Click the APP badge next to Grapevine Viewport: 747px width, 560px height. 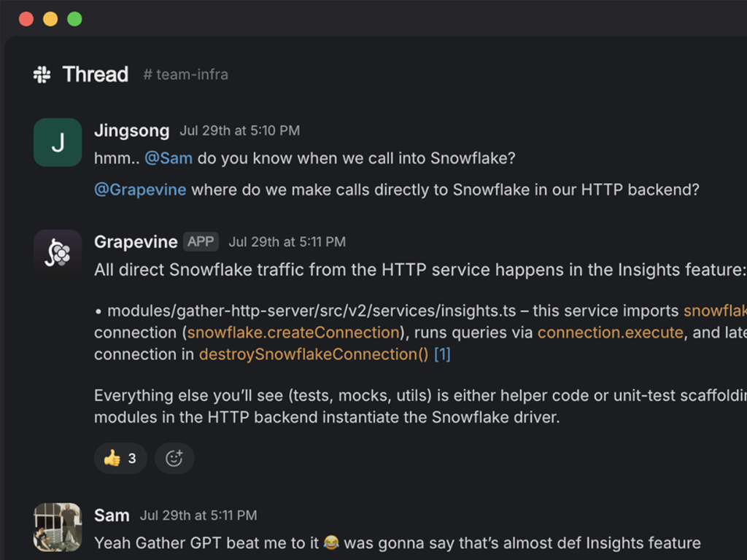[201, 241]
